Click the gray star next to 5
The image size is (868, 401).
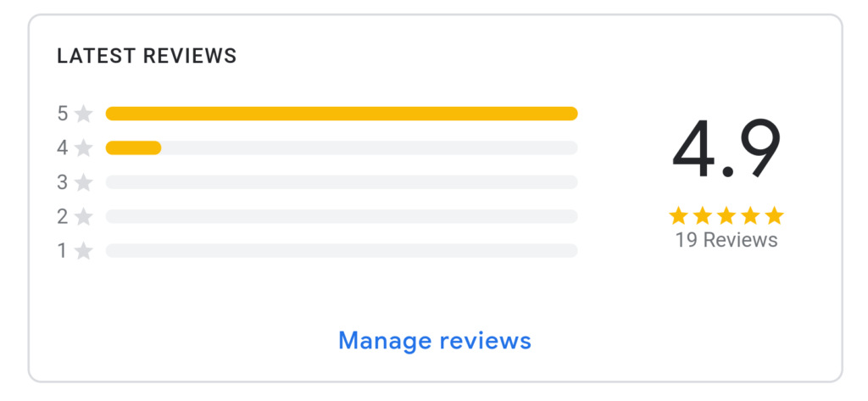point(84,114)
